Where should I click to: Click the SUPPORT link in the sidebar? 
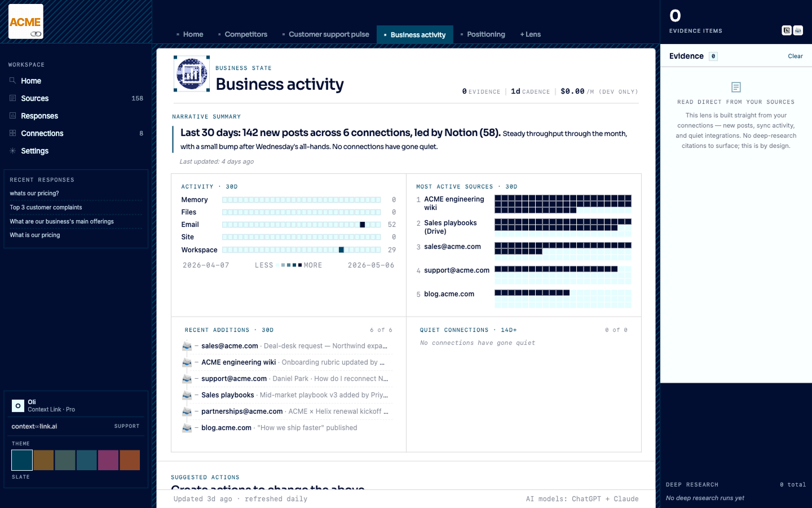127,426
